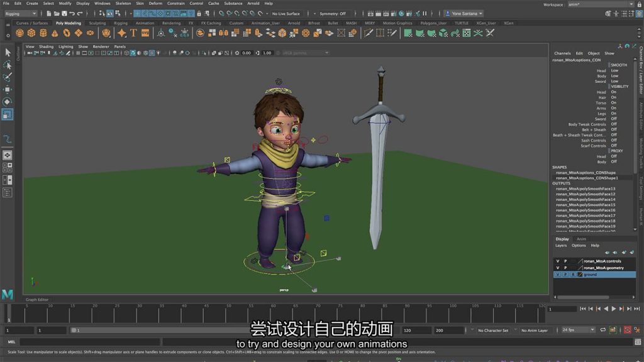Click the current frame field in time slider
This screenshot has width=644, height=362.
562,309
